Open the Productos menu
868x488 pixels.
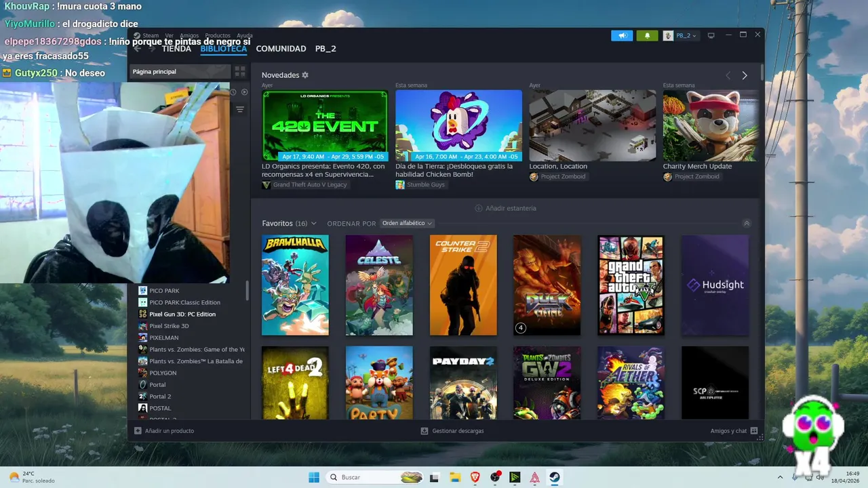pos(218,35)
